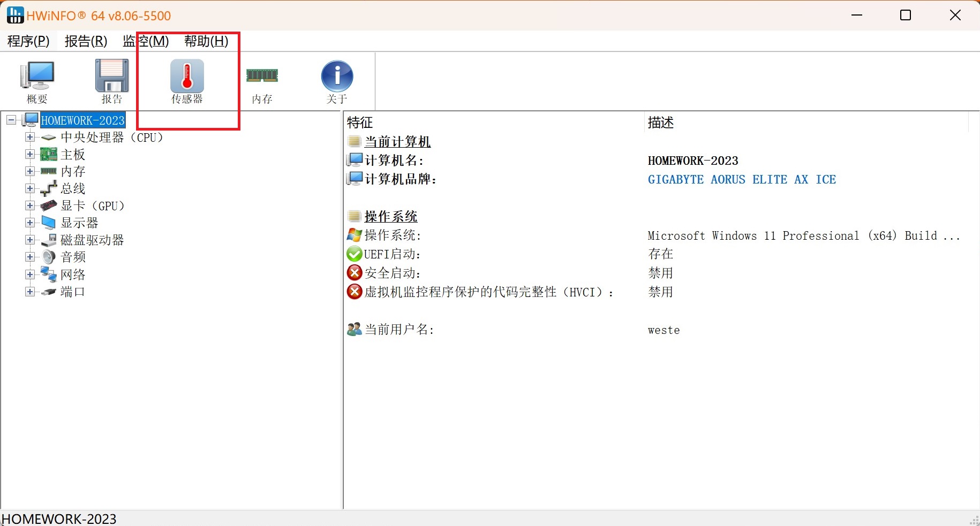
Task: Click GIGABYTE AORUS ELITE AX ICE link
Action: click(x=742, y=179)
